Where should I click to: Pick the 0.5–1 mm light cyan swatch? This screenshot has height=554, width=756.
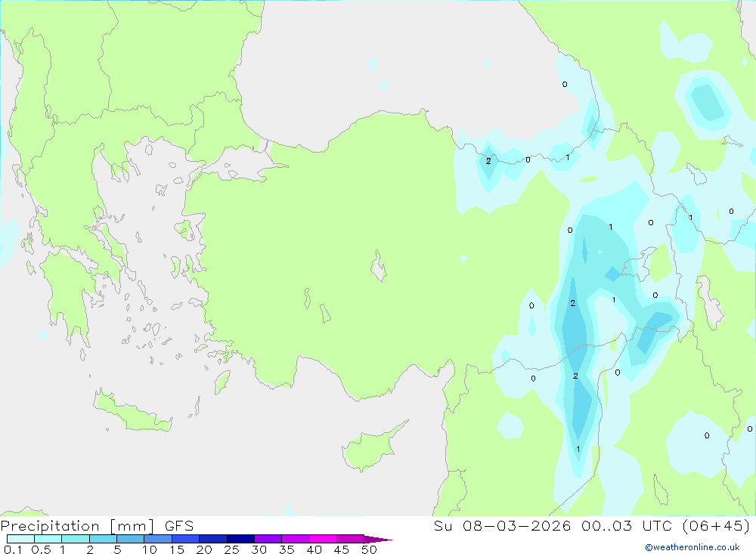click(x=48, y=539)
